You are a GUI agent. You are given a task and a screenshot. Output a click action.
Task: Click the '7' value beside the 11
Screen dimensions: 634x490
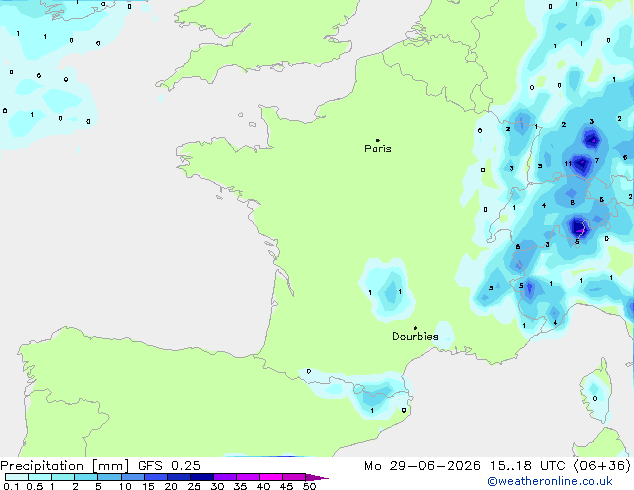(x=597, y=161)
